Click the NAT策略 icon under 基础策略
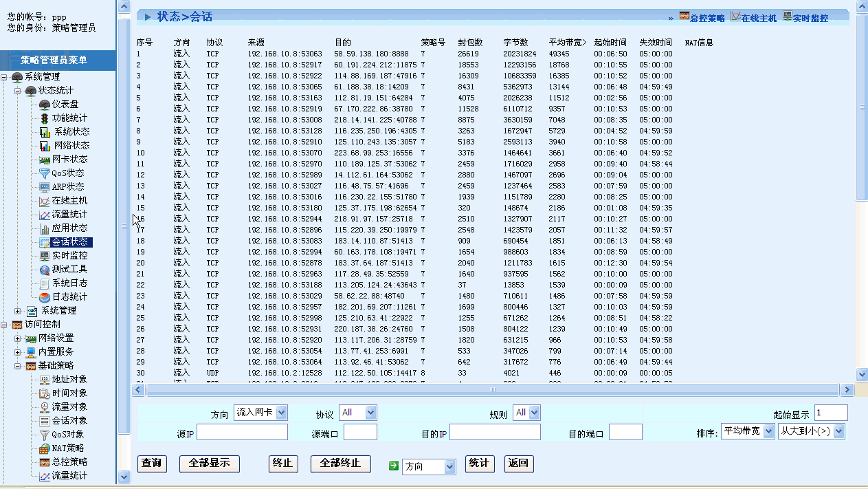Viewport: 868px width, 489px height. [x=45, y=448]
